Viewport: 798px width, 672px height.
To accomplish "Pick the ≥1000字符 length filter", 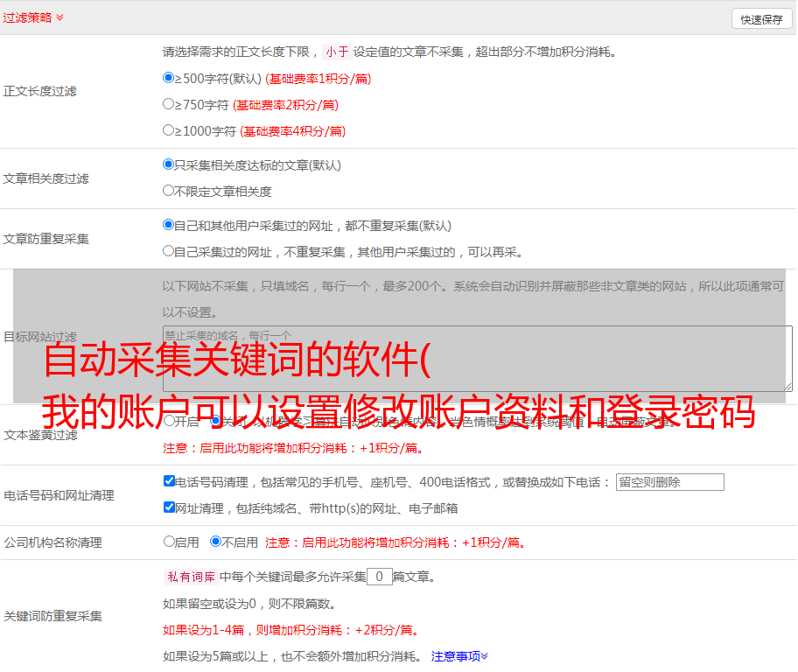I will 169,130.
